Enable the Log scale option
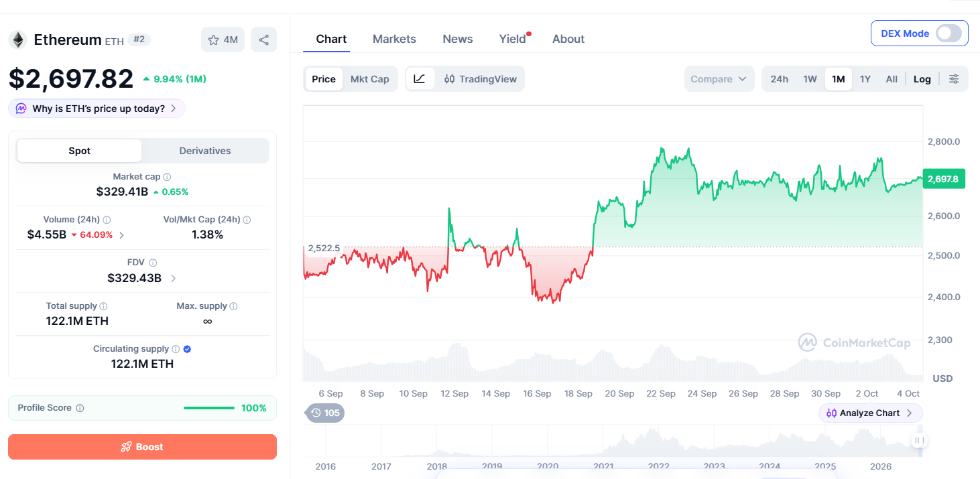The height and width of the screenshot is (479, 980). 922,79
